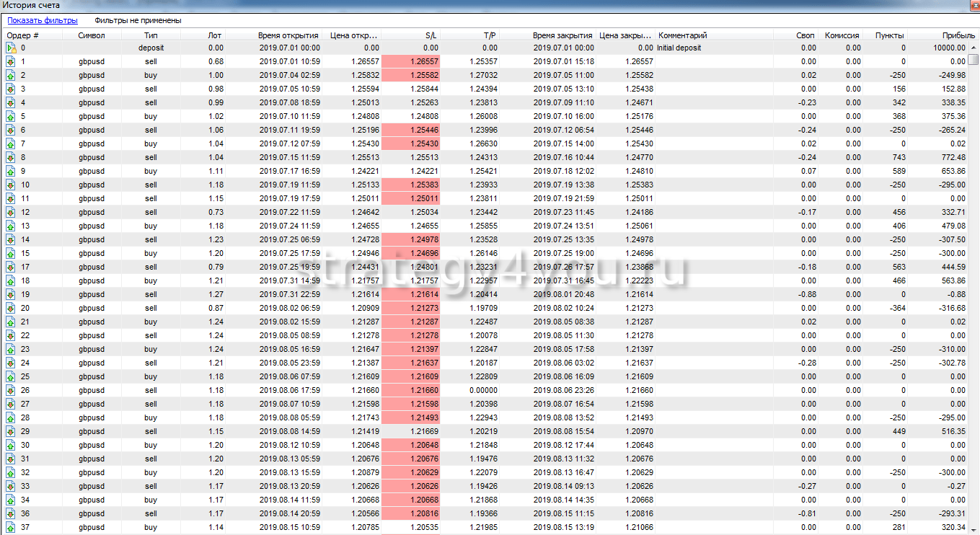Click the Комментарий column header
The height and width of the screenshot is (535, 980).
pos(683,35)
